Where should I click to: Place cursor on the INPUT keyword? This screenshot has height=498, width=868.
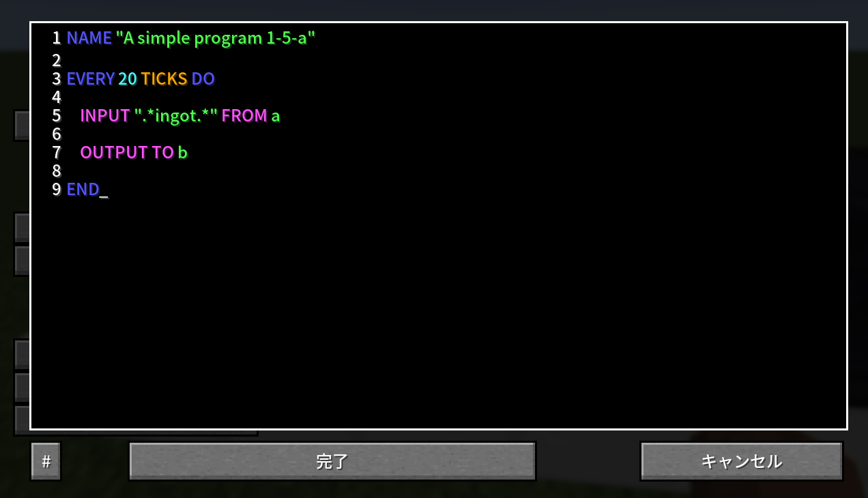pyautogui.click(x=105, y=116)
